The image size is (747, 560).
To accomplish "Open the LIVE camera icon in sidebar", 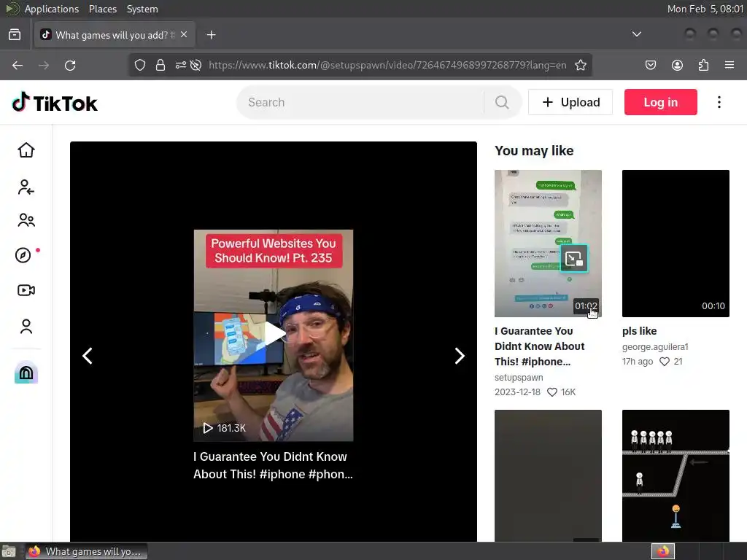I will pos(26,290).
